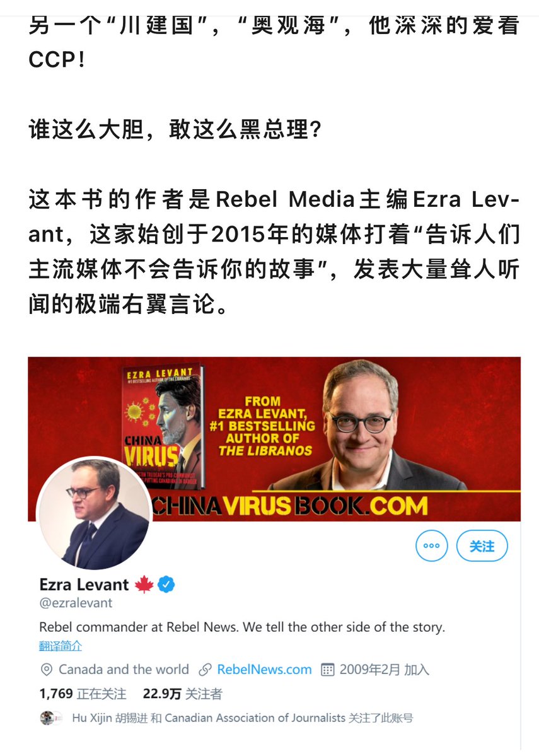
Task: Open the RebelNews.com link
Action: (264, 669)
